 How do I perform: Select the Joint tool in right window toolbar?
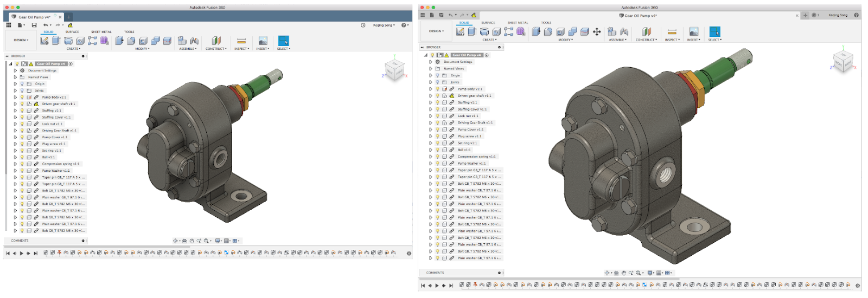[624, 32]
